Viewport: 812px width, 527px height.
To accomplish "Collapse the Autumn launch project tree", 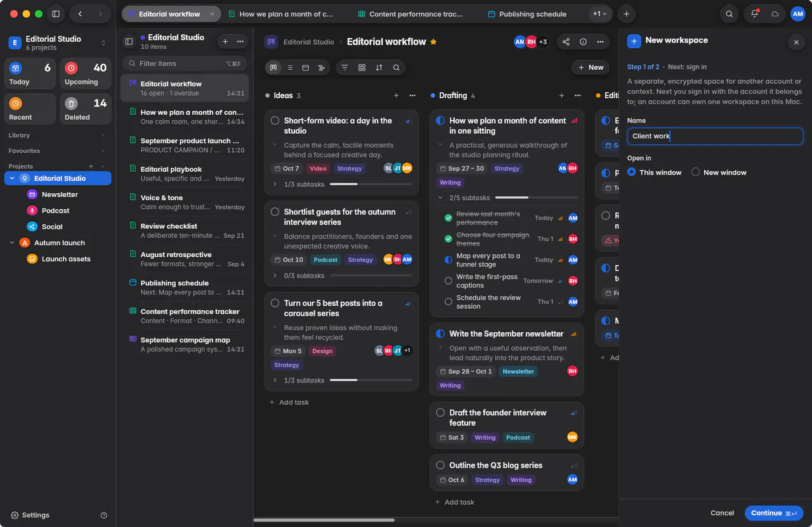I will [x=11, y=243].
